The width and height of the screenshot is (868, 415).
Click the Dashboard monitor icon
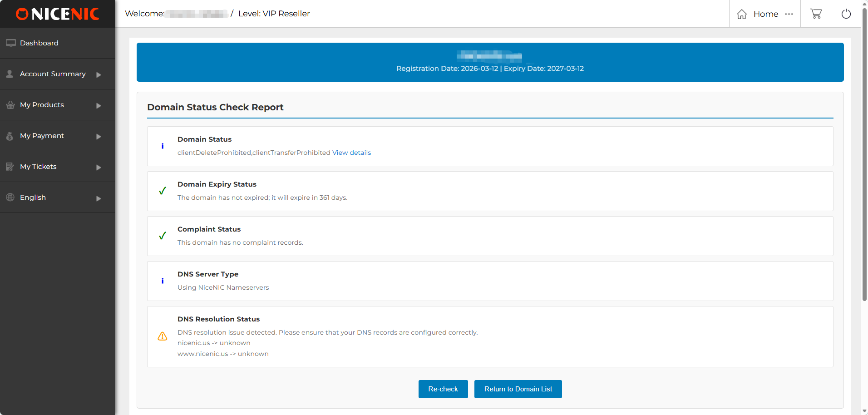(10, 43)
